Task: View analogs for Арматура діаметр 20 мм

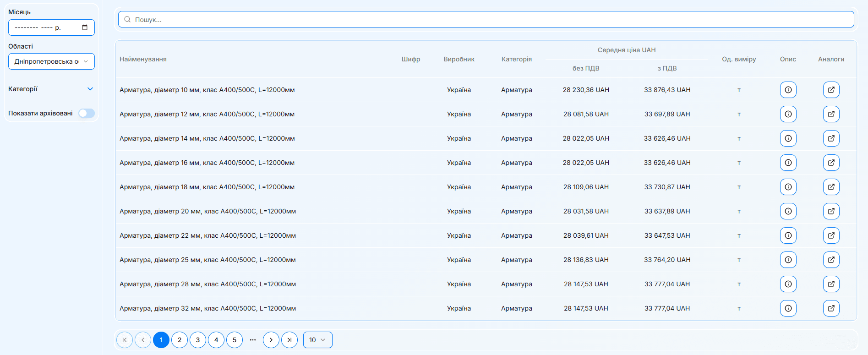Action: point(831,211)
